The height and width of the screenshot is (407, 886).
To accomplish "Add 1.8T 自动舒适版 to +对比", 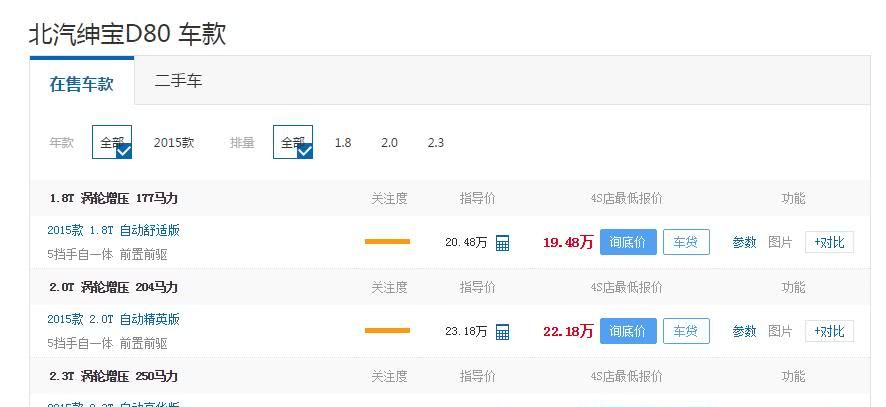I will point(829,243).
